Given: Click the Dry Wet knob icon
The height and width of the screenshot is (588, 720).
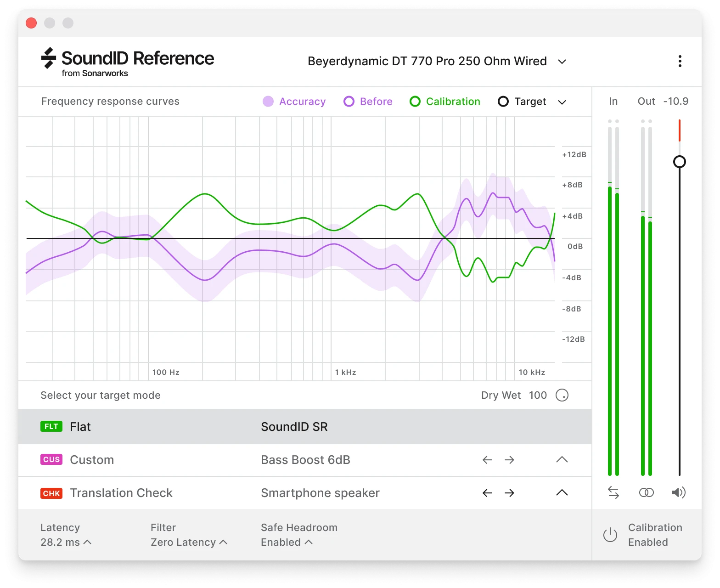Looking at the screenshot, I should click(x=562, y=395).
